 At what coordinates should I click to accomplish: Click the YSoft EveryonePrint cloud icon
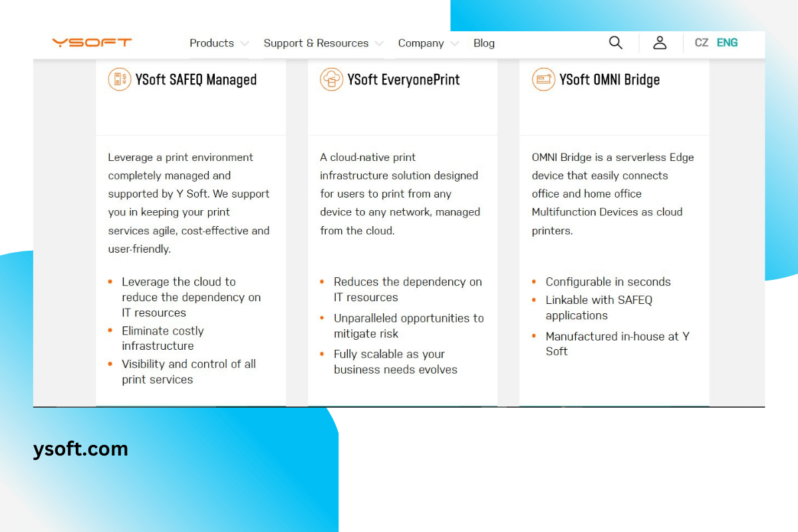(x=331, y=80)
